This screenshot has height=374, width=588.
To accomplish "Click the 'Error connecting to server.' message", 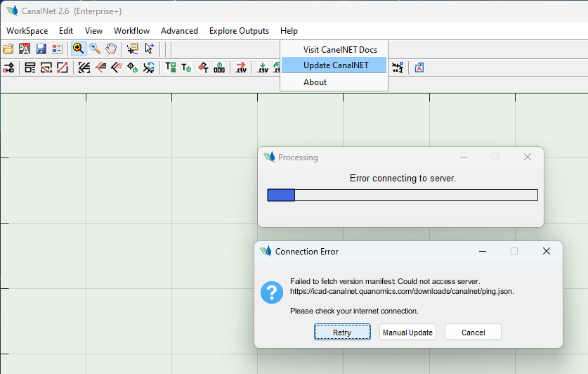I will pos(403,178).
